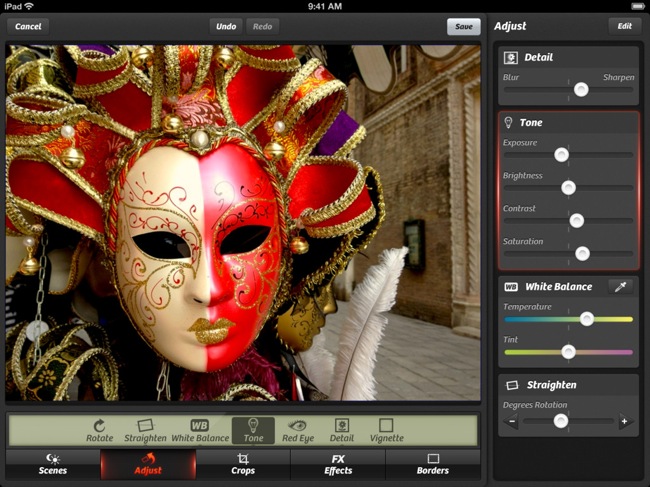Image resolution: width=650 pixels, height=487 pixels.
Task: Open the White Balance tool
Action: (x=199, y=430)
